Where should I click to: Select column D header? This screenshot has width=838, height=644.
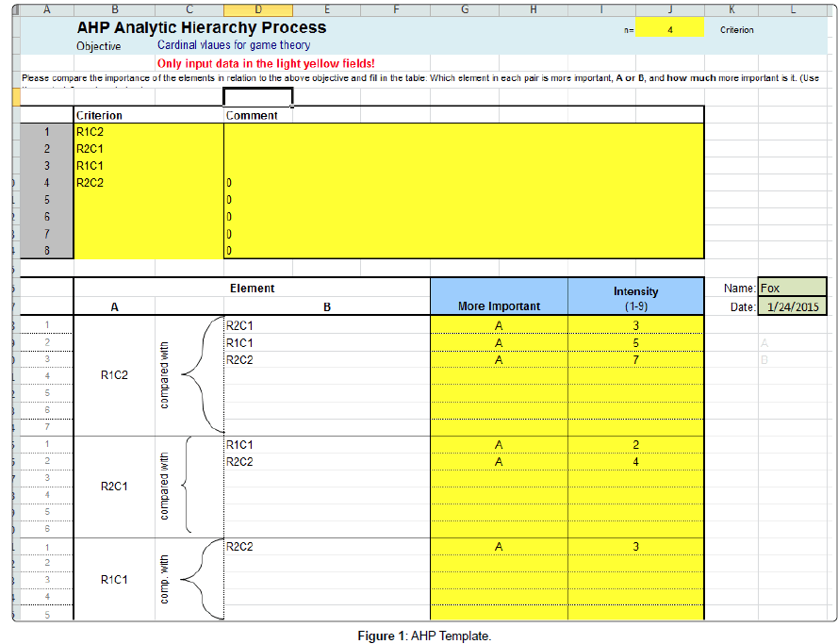click(258, 9)
